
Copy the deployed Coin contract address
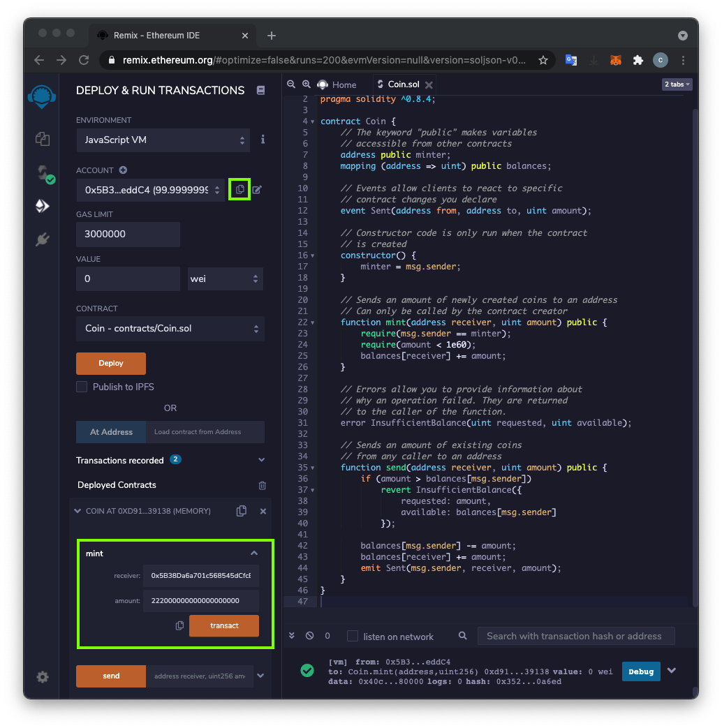pyautogui.click(x=241, y=511)
